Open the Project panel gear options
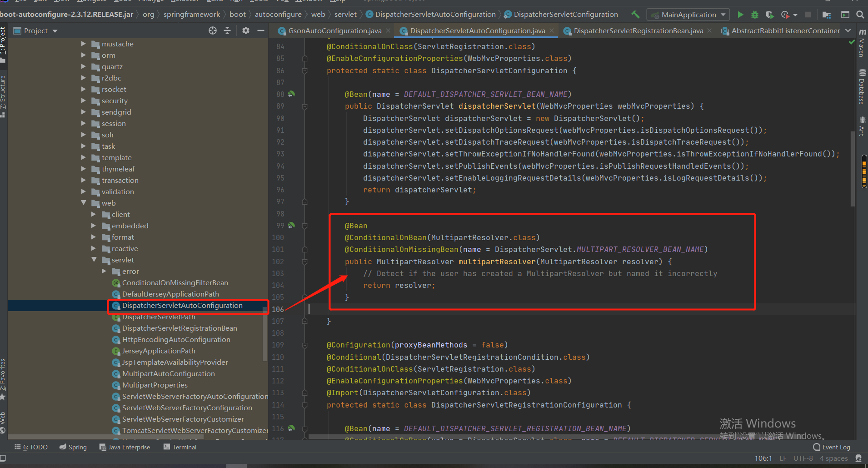868x468 pixels. (246, 30)
